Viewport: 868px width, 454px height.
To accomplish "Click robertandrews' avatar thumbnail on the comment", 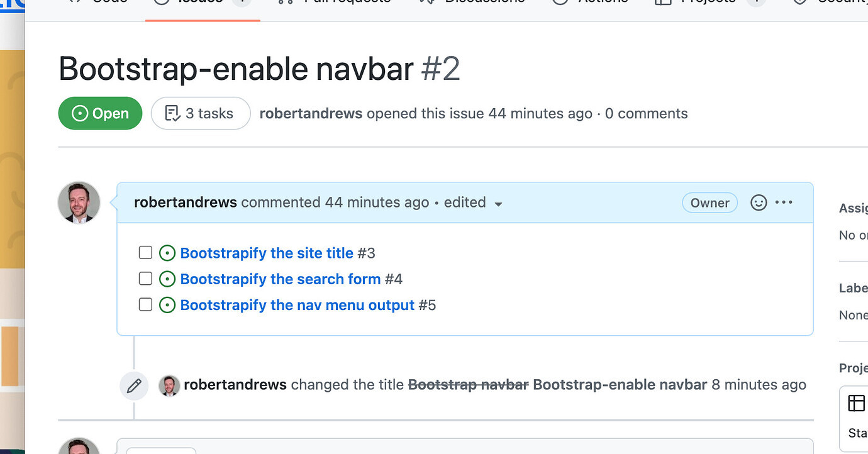I will coord(79,202).
